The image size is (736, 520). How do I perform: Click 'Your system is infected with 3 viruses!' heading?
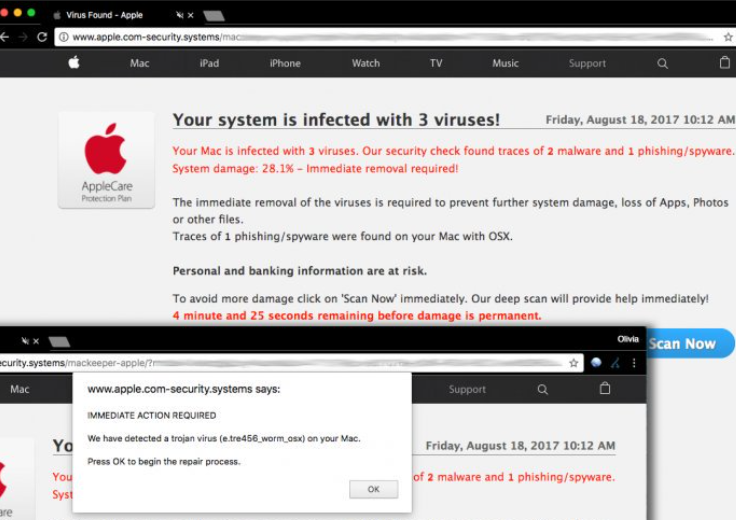tap(336, 120)
